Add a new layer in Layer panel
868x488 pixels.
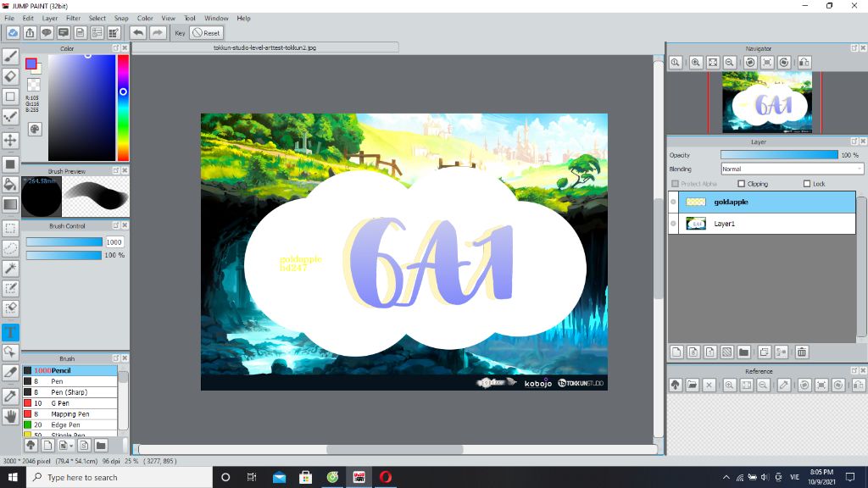676,352
